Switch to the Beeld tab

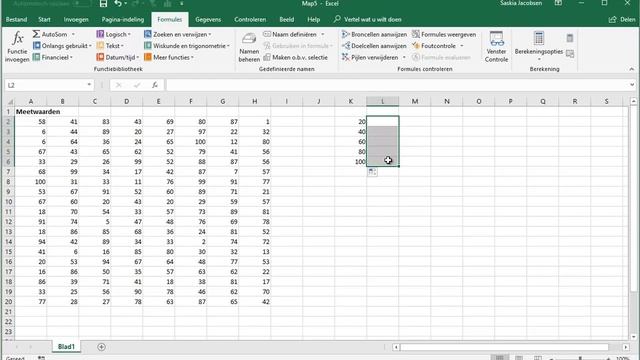point(287,20)
